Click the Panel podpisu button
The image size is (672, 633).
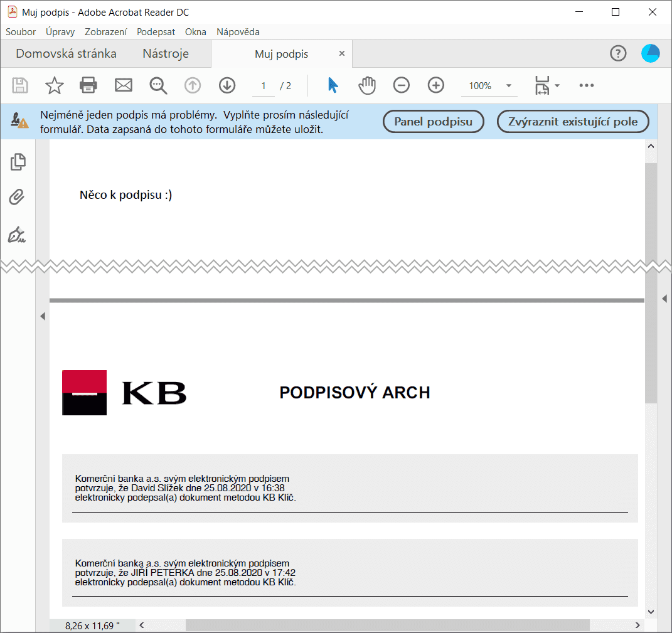point(434,121)
